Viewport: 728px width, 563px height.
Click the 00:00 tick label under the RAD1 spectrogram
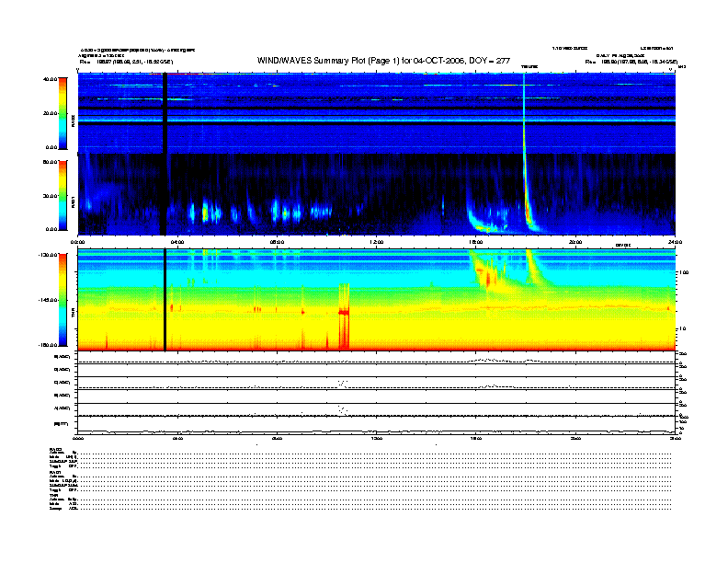click(x=77, y=242)
